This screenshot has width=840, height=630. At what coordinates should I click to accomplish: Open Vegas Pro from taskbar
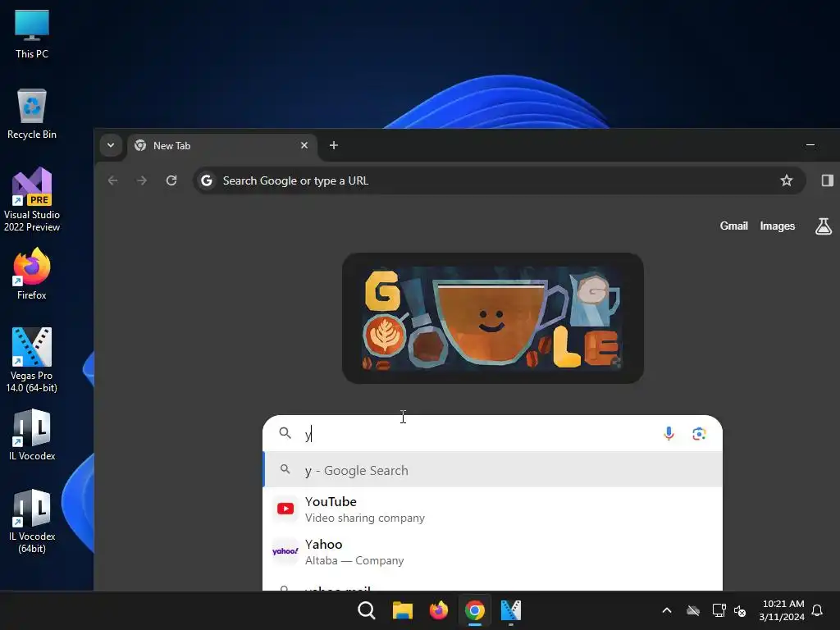pos(510,610)
